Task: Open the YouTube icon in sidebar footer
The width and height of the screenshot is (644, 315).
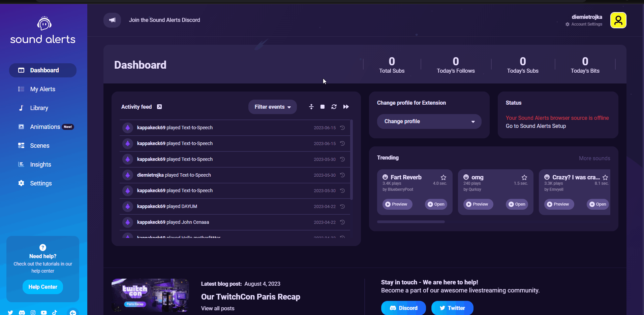Action: coord(44,313)
